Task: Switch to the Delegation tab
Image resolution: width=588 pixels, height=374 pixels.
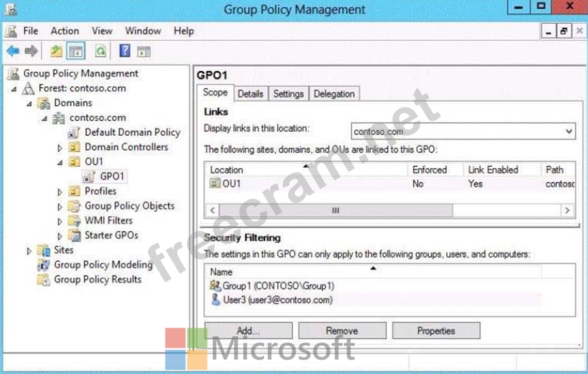Action: coord(334,93)
